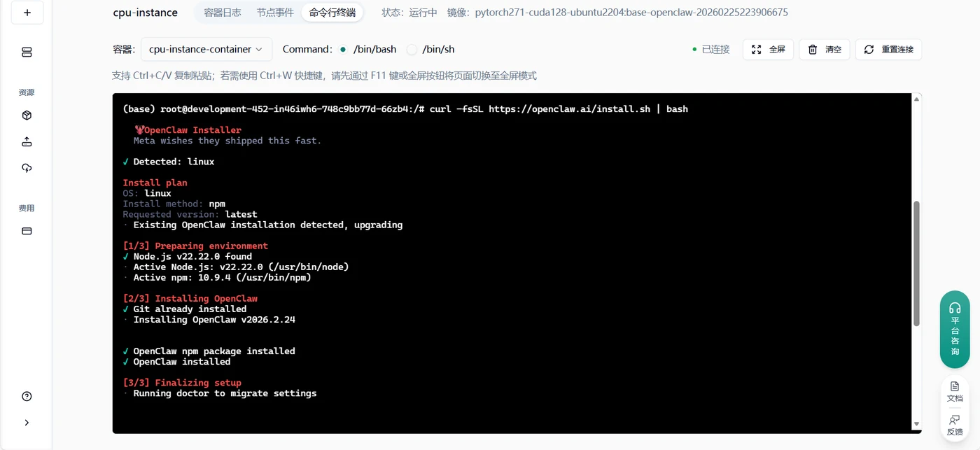980x450 pixels.
Task: Click the 重置连接 reconnect button
Action: [888, 50]
